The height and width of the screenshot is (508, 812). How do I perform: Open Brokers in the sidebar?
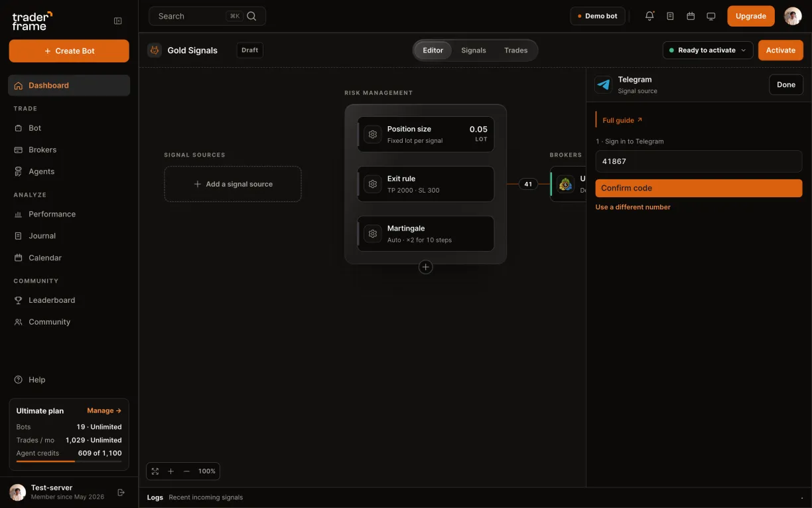[x=69, y=150]
